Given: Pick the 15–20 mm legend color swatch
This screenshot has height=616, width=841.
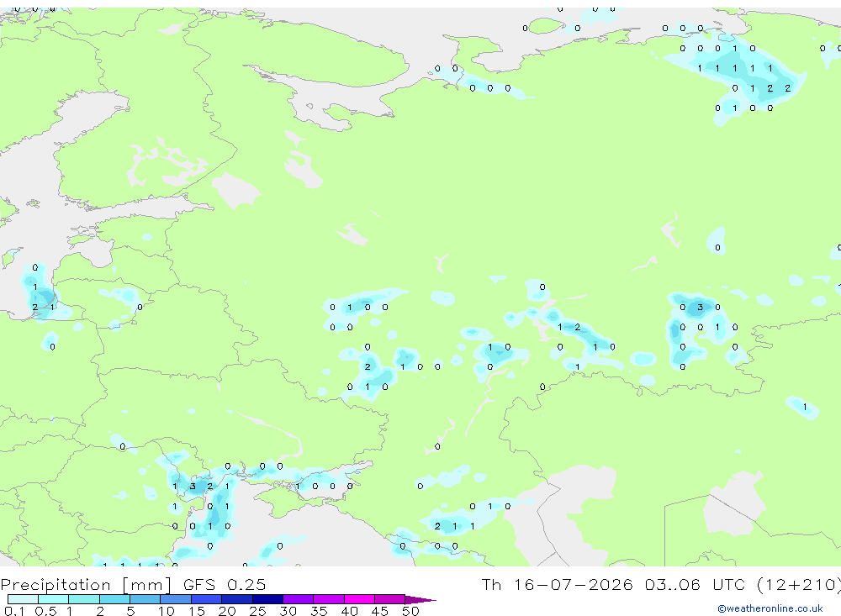Looking at the screenshot, I should (x=207, y=599).
